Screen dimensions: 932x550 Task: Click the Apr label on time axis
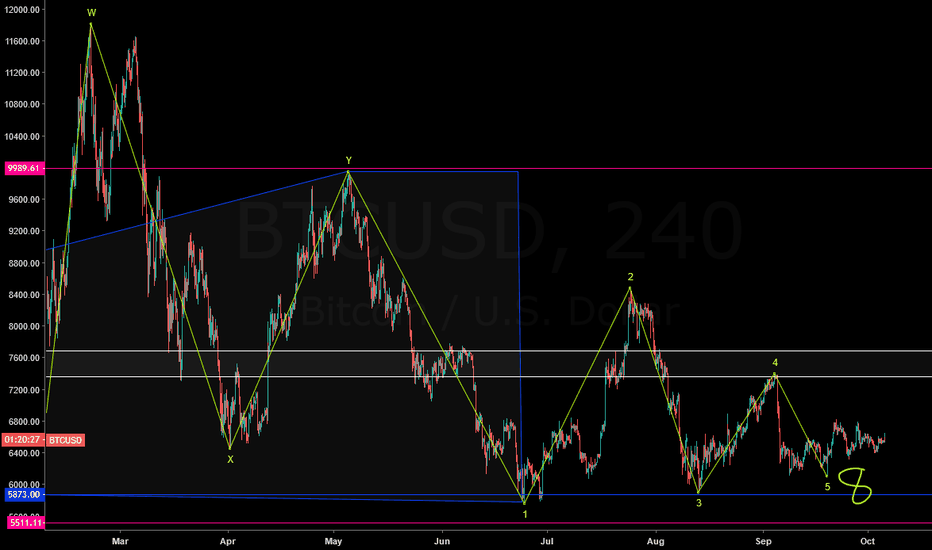pyautogui.click(x=228, y=541)
